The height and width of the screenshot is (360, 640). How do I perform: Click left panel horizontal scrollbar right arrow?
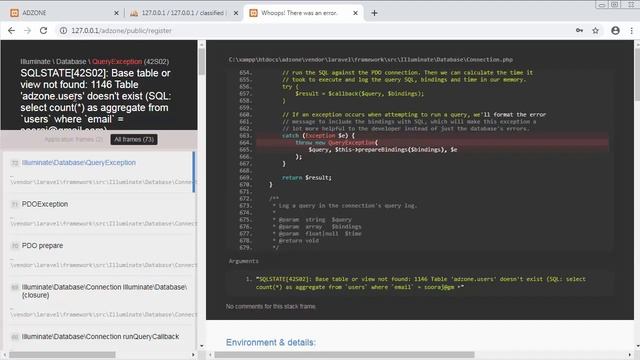tap(193, 355)
